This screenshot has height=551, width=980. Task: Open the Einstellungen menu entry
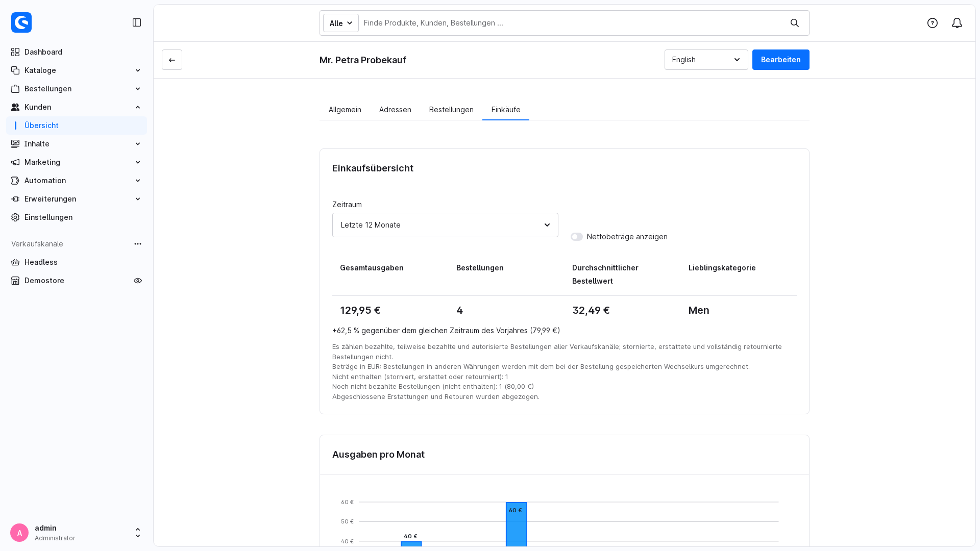[x=77, y=217]
